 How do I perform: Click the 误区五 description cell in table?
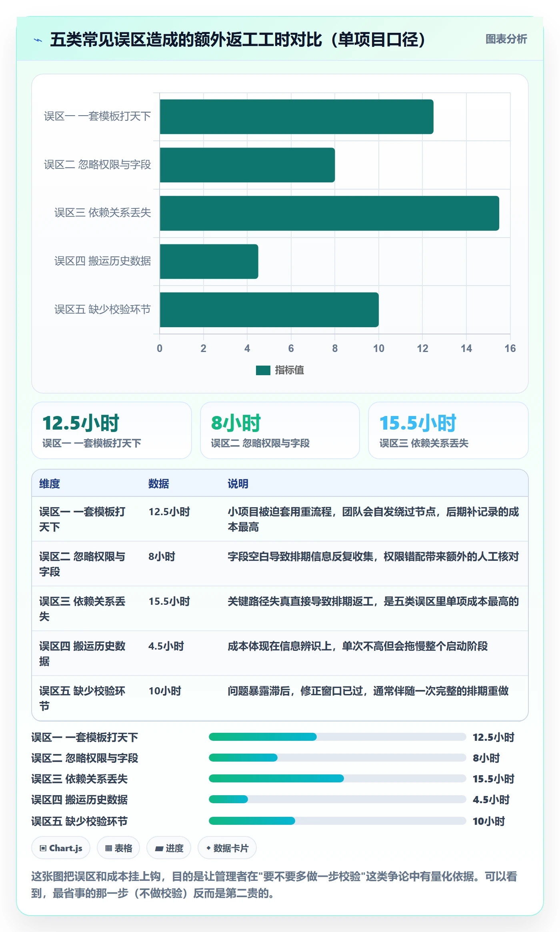click(368, 691)
